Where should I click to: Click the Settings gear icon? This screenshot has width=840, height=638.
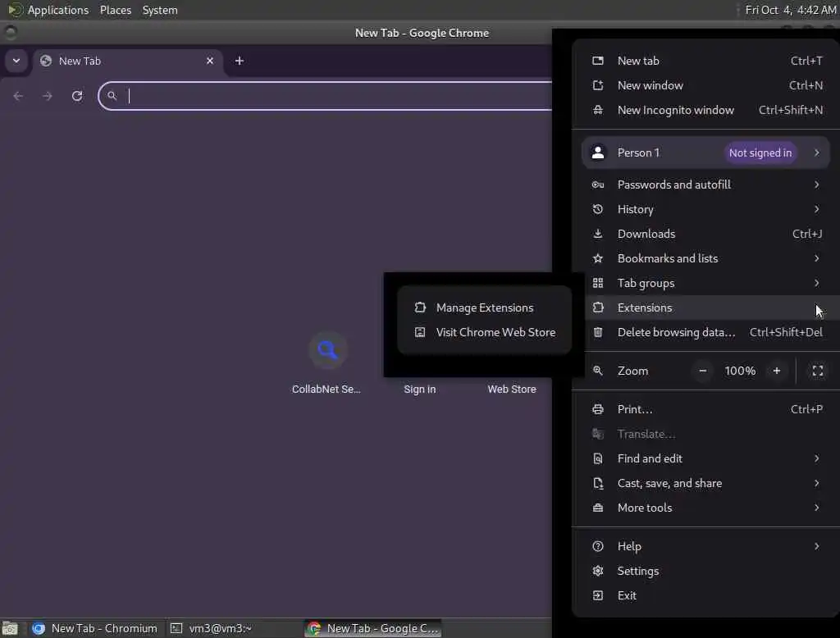click(598, 572)
